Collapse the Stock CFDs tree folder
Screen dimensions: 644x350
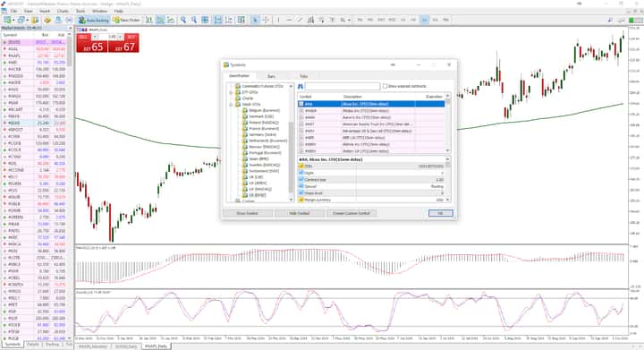pyautogui.click(x=232, y=105)
